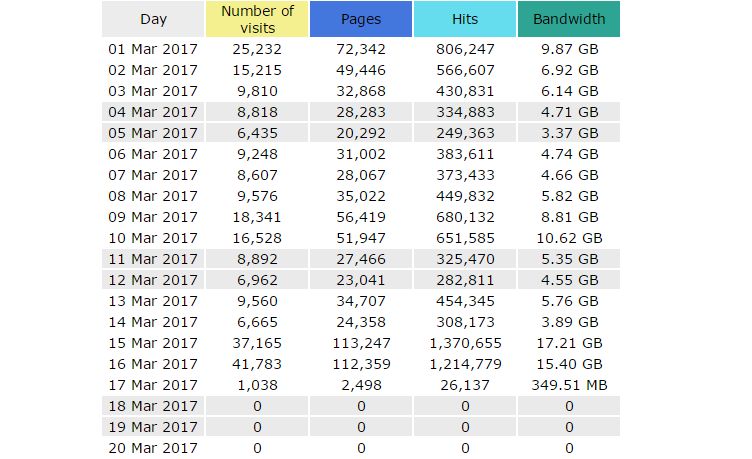This screenshot has width=752, height=459.
Task: Select hits value 430,831
Action: pyautogui.click(x=465, y=91)
